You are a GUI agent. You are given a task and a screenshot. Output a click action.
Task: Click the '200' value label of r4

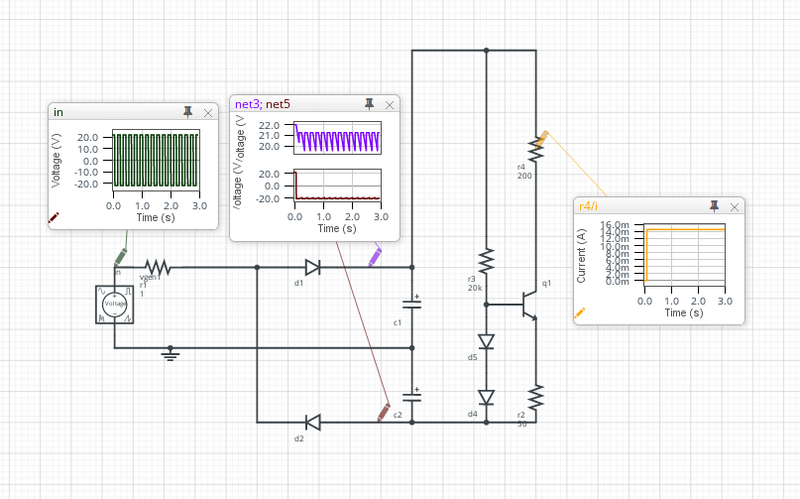[524, 176]
